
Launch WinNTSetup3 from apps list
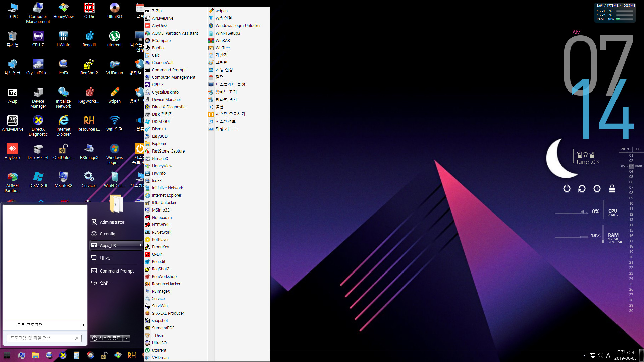pyautogui.click(x=238, y=33)
